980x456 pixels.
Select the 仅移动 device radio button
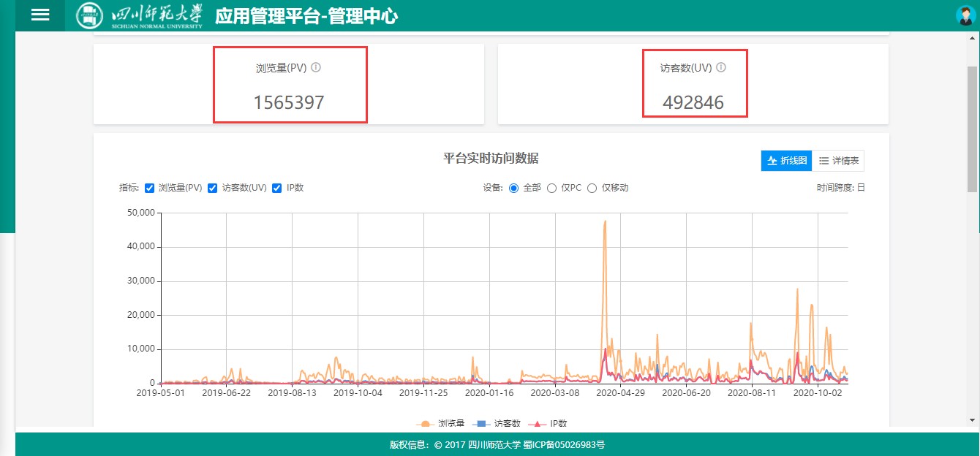click(x=592, y=188)
